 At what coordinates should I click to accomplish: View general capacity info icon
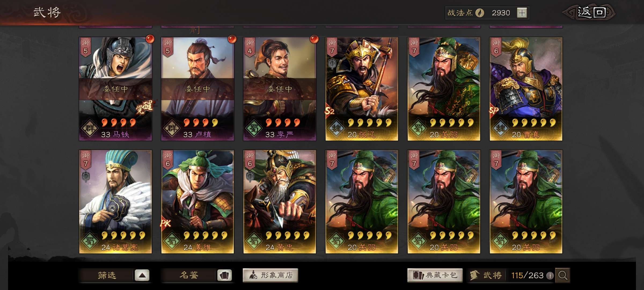550,275
